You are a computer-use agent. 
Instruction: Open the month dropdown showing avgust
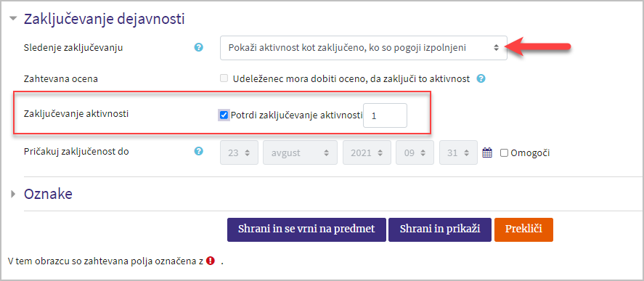point(300,152)
